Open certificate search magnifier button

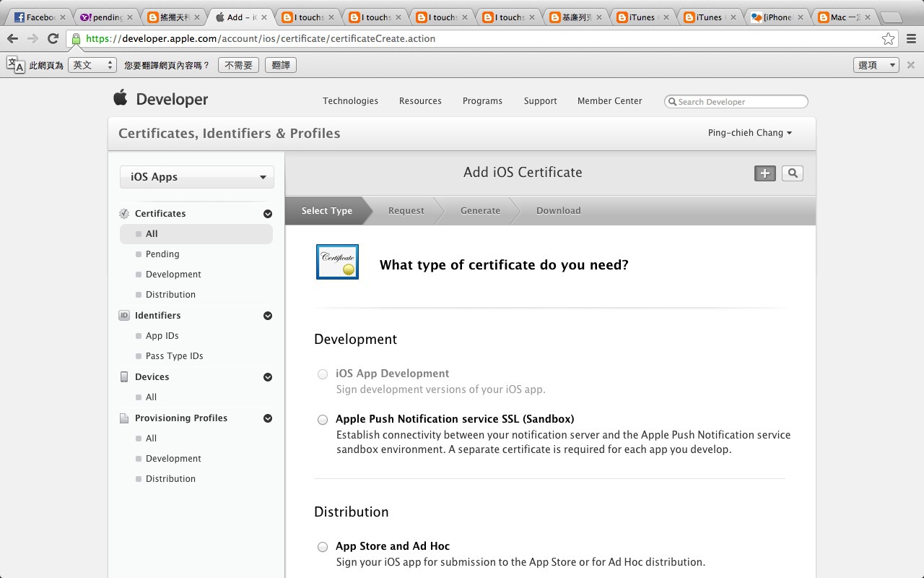[x=793, y=173]
